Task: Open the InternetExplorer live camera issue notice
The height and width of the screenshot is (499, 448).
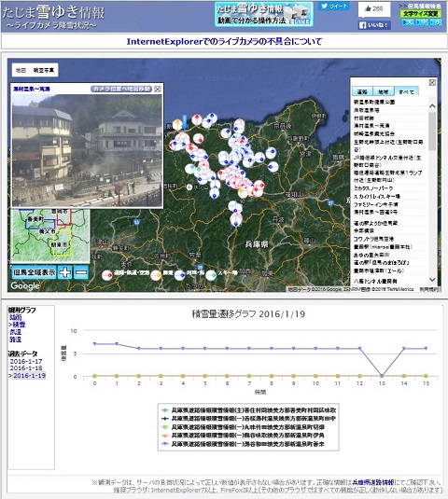Action: click(224, 42)
